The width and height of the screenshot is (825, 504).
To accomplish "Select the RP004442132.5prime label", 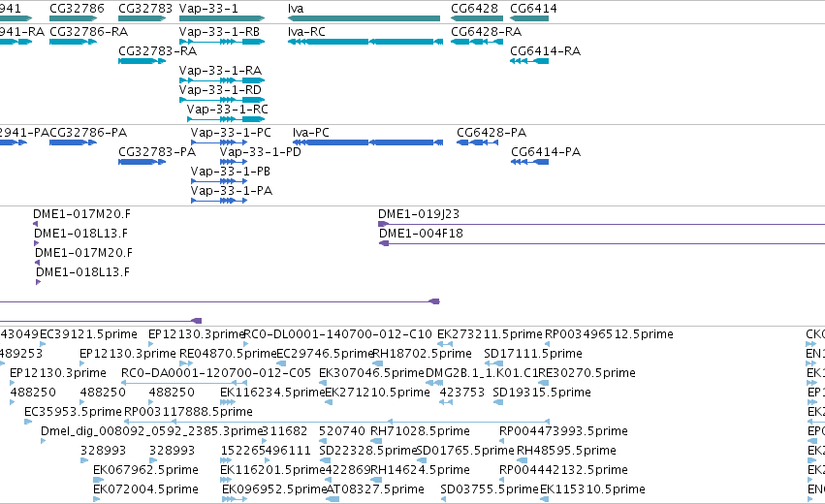I will tap(563, 471).
